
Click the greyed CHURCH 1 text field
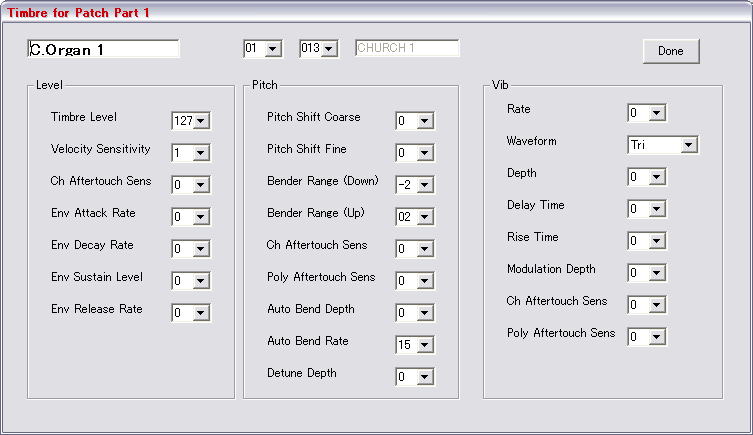click(x=407, y=48)
